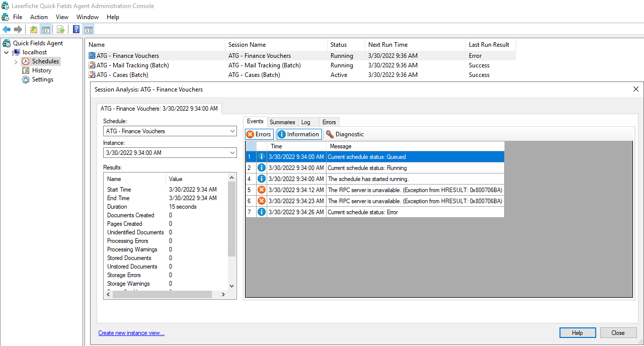Screen dimensions: 644x346
Task: Click the error icon in event row 5
Action: [262, 190]
